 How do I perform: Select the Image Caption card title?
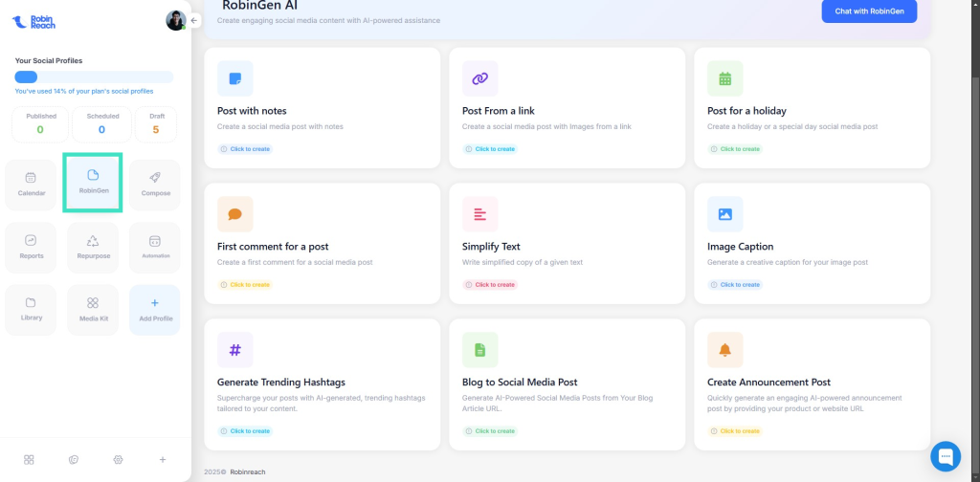coord(740,246)
